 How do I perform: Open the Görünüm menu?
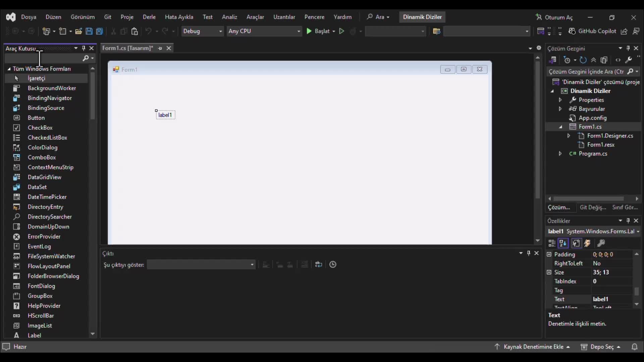coord(83,17)
